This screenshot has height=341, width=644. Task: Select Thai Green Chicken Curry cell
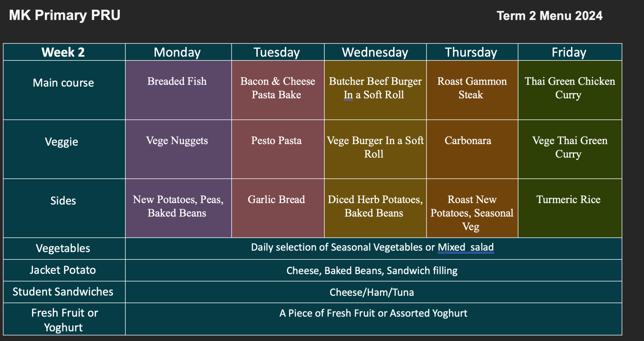pos(570,90)
